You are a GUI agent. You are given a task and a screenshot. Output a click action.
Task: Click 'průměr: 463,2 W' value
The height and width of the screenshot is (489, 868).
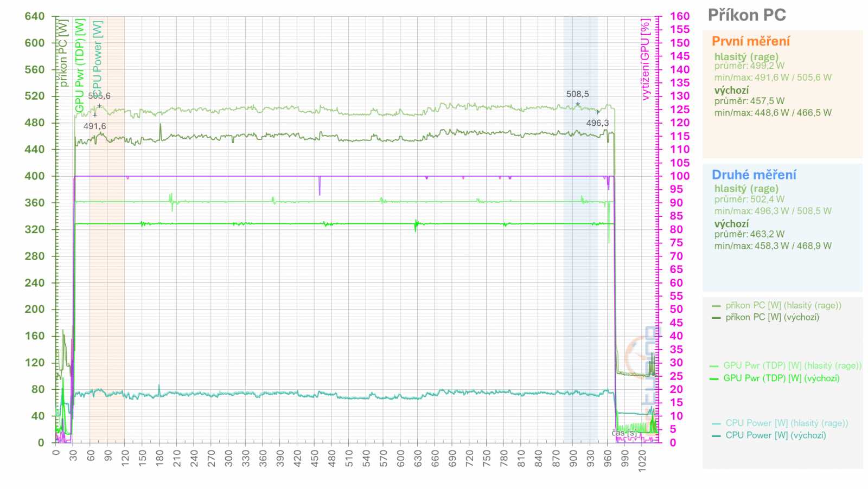tap(749, 234)
